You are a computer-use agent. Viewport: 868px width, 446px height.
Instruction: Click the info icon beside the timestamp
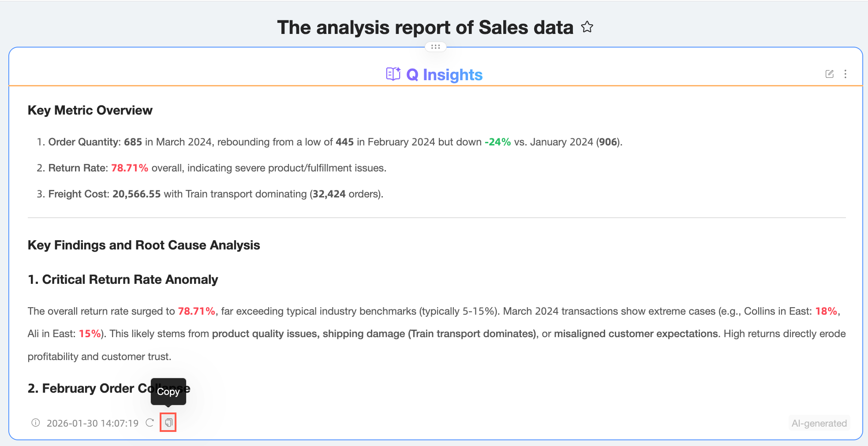click(36, 423)
